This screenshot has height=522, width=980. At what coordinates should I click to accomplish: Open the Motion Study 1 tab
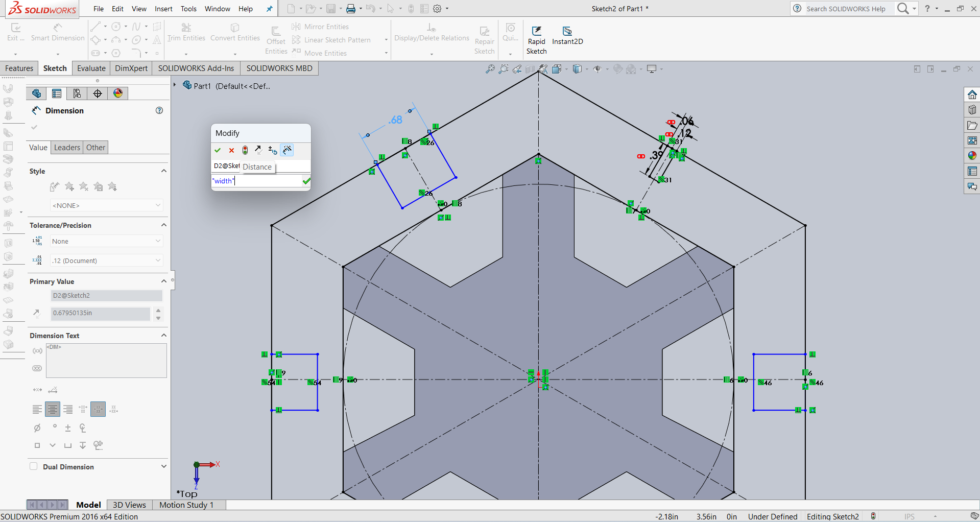(x=186, y=505)
